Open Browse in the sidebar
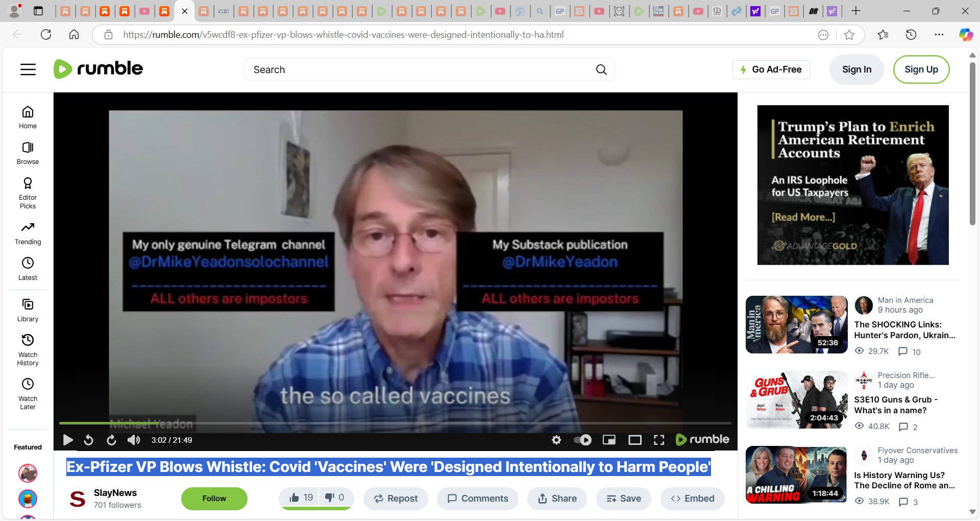This screenshot has width=980, height=521. (28, 153)
